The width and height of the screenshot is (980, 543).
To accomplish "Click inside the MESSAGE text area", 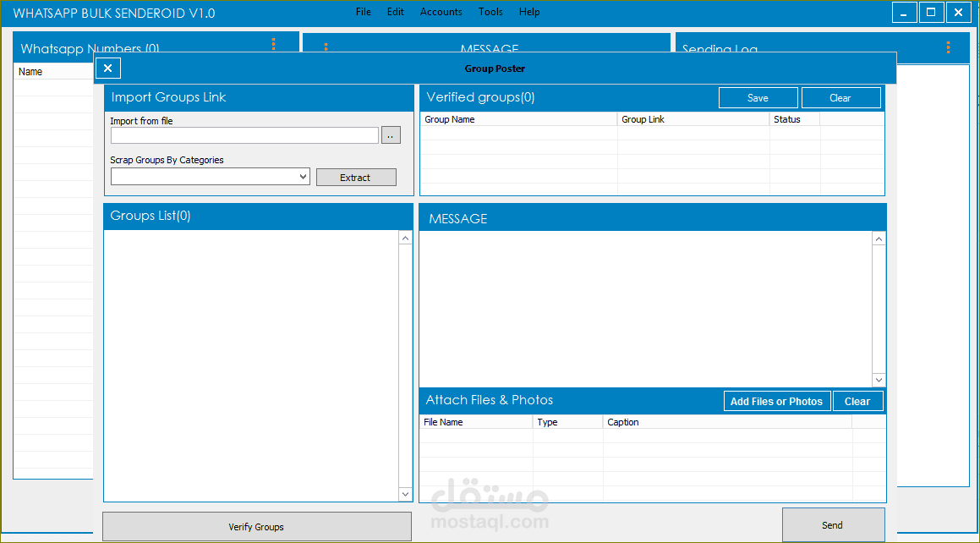I will 646,310.
